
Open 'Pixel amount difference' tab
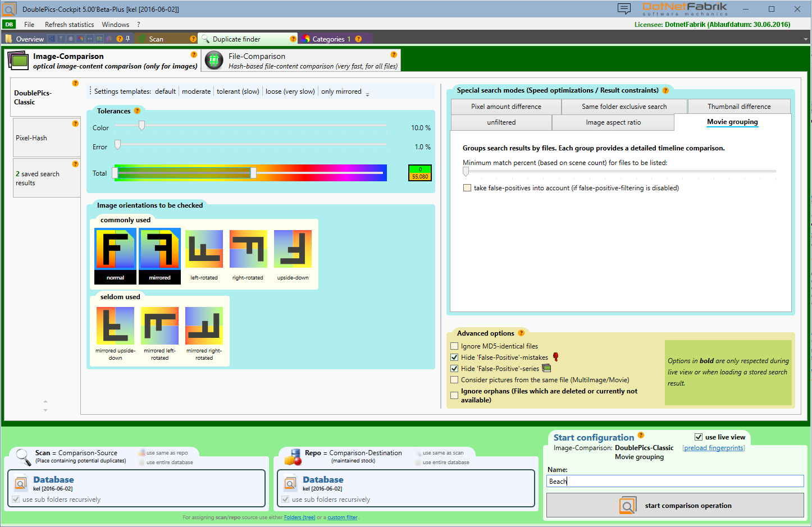click(x=506, y=107)
